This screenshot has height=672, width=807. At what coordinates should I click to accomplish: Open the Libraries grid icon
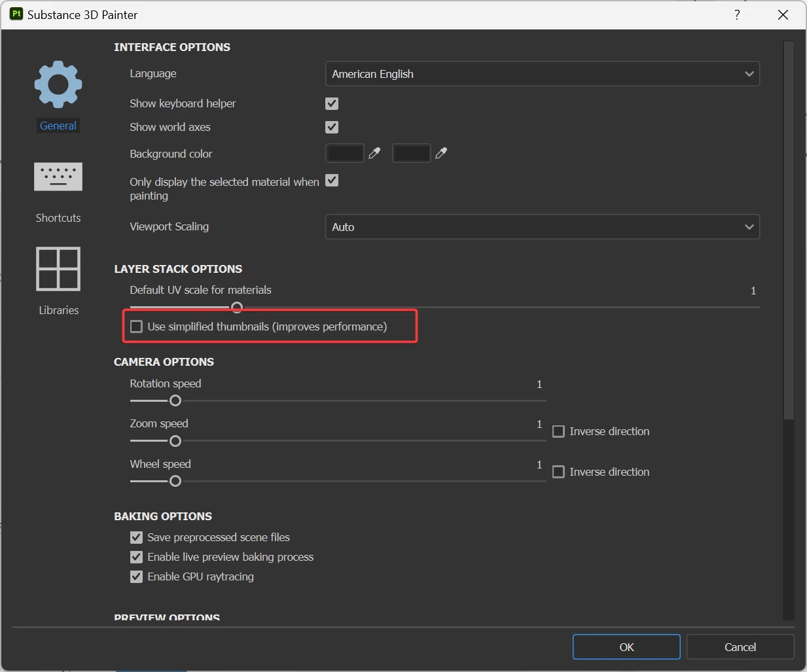point(58,269)
